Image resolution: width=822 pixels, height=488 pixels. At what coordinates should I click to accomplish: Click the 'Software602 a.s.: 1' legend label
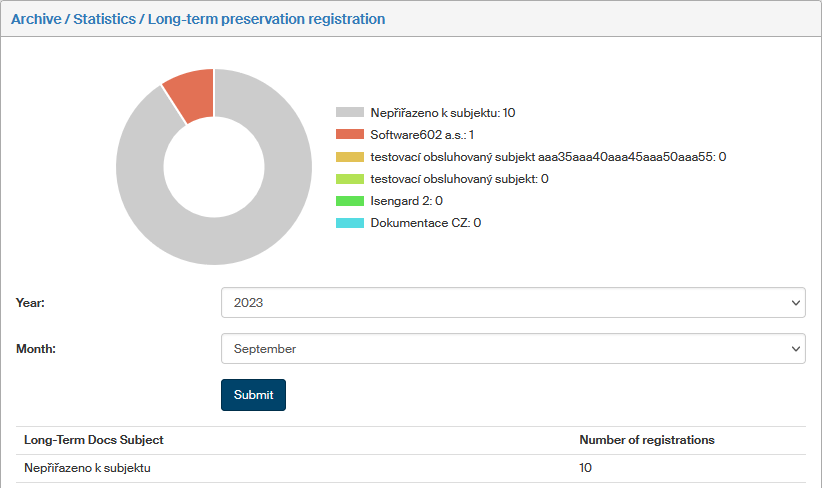click(421, 135)
